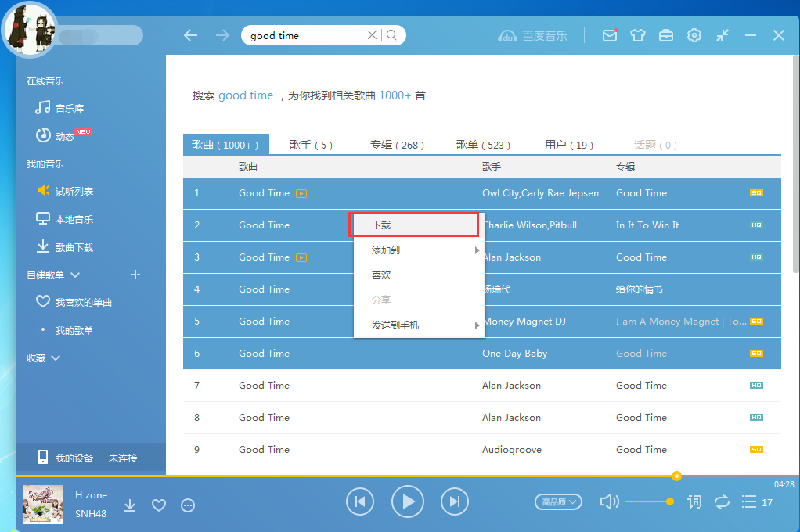Viewport: 800px width, 532px height.
Task: Open the toolbox briefcase icon
Action: point(666,35)
